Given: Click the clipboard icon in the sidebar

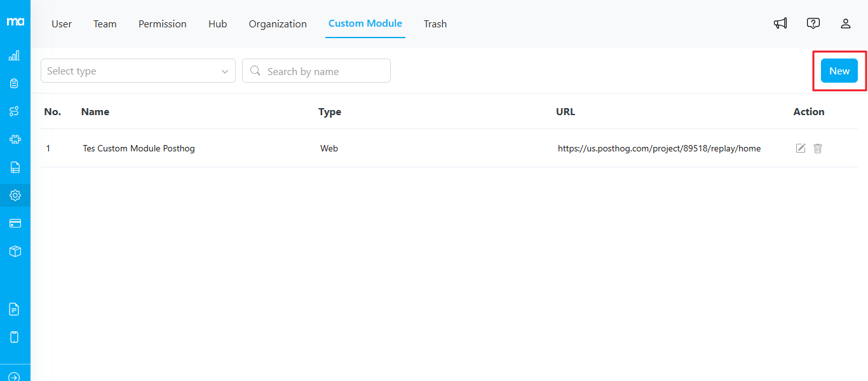Looking at the screenshot, I should pos(15,83).
